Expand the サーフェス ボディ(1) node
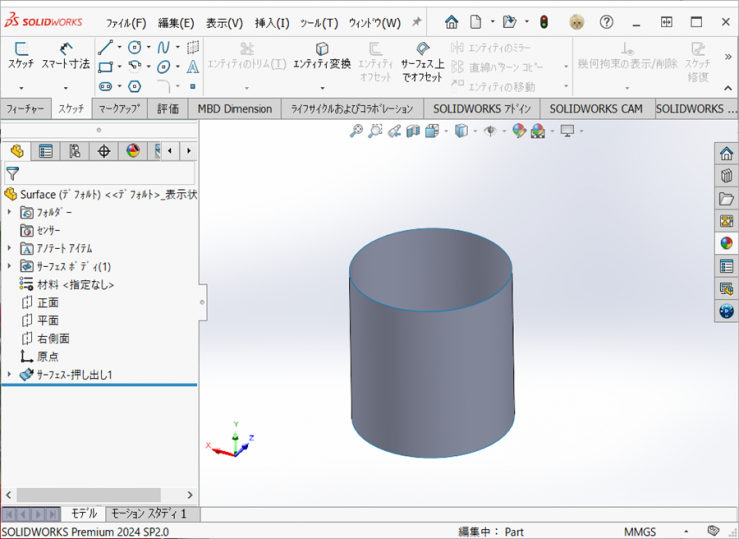 click(10, 266)
